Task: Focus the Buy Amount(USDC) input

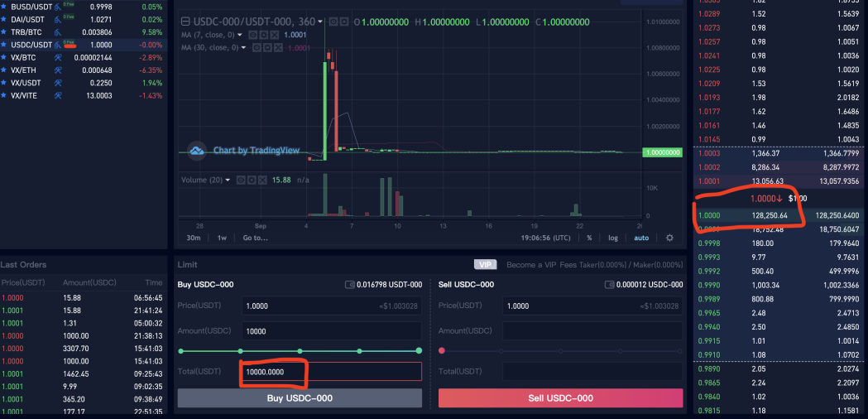Action: (332, 331)
